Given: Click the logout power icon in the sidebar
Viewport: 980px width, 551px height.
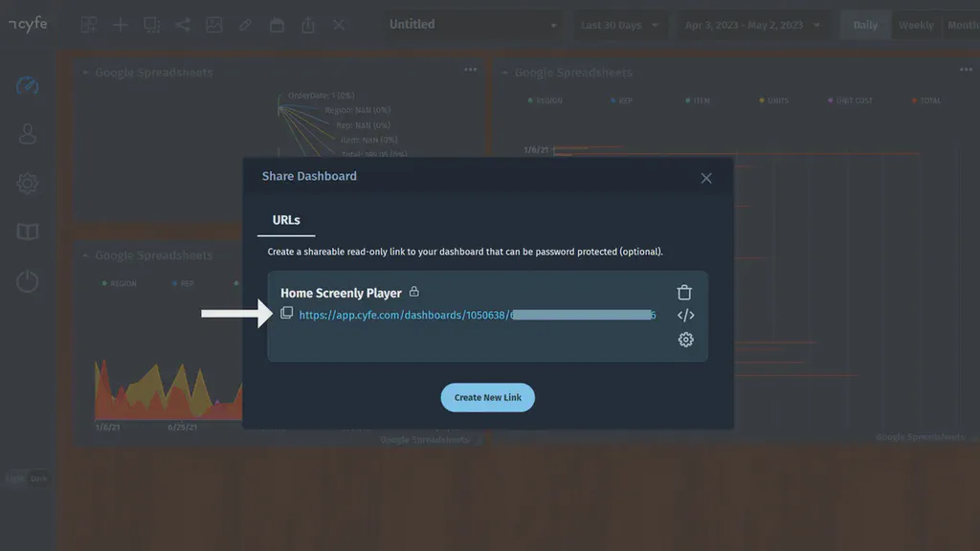Looking at the screenshot, I should pos(27,280).
